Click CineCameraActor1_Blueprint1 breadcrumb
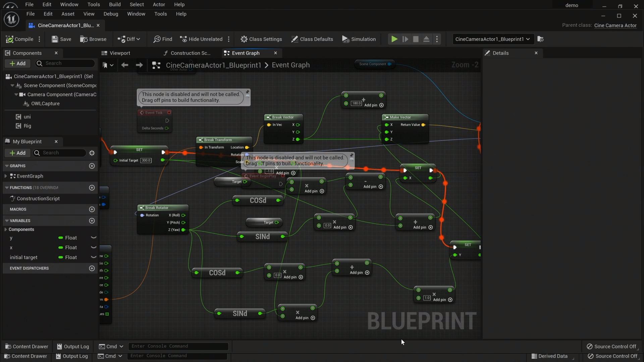644x362 pixels. 213,65
